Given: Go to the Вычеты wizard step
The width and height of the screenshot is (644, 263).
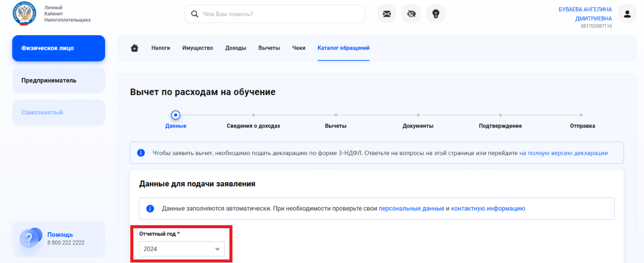Looking at the screenshot, I should 336,126.
